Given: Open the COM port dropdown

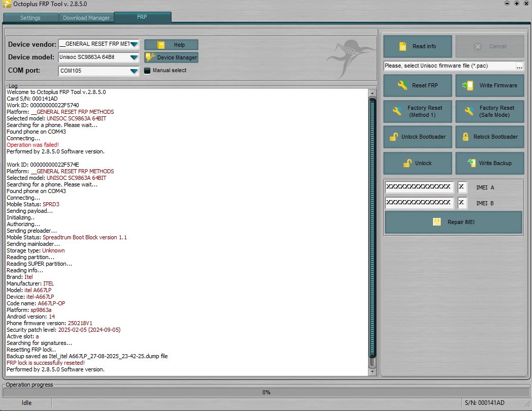Looking at the screenshot, I should tap(134, 71).
